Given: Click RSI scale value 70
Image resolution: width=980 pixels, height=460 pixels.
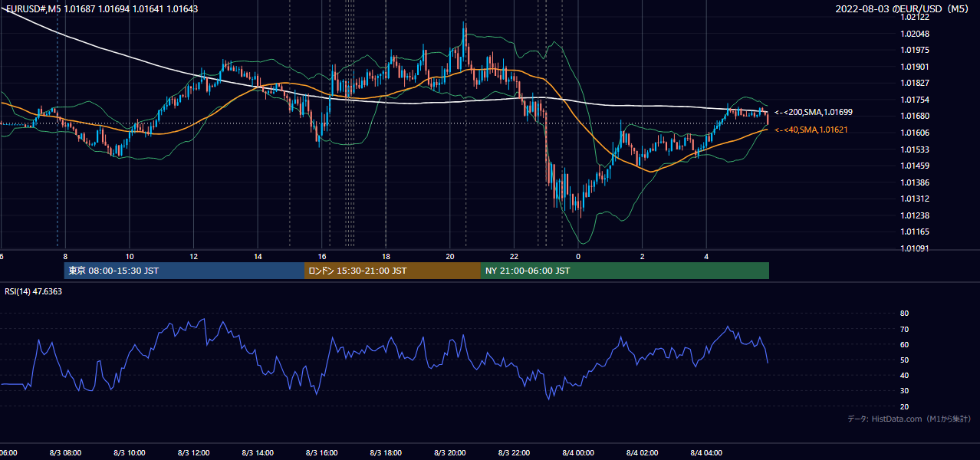Looking at the screenshot, I should click(x=904, y=329).
